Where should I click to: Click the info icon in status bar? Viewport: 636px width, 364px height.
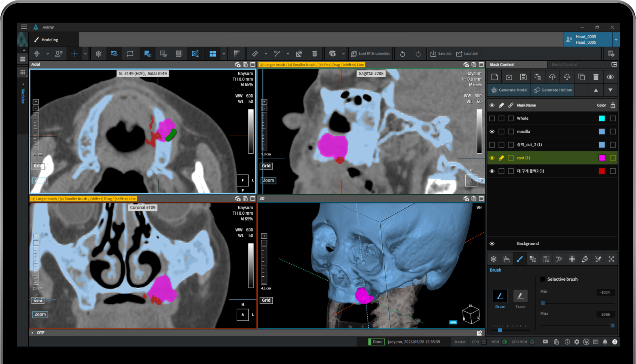coord(567,342)
